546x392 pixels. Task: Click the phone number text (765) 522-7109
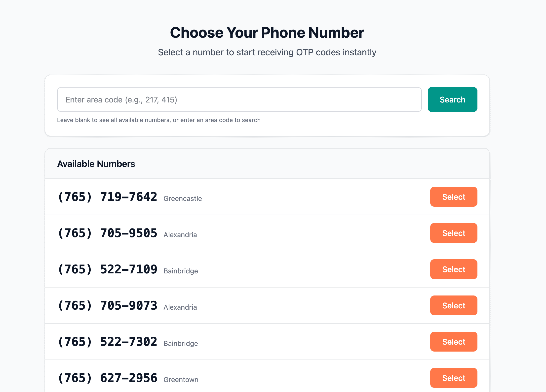107,269
